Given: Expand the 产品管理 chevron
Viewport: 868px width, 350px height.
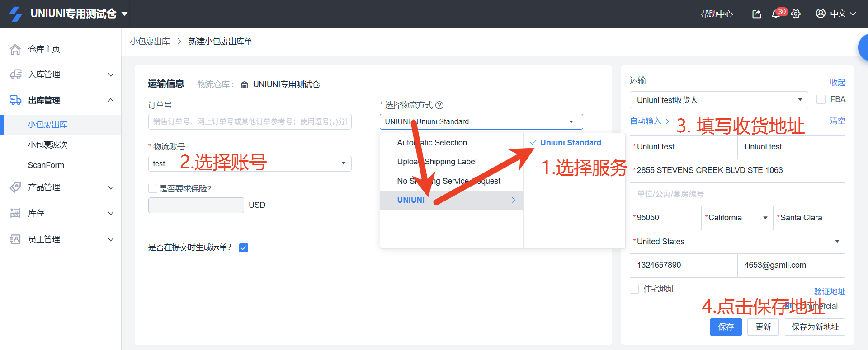Looking at the screenshot, I should coord(111,187).
